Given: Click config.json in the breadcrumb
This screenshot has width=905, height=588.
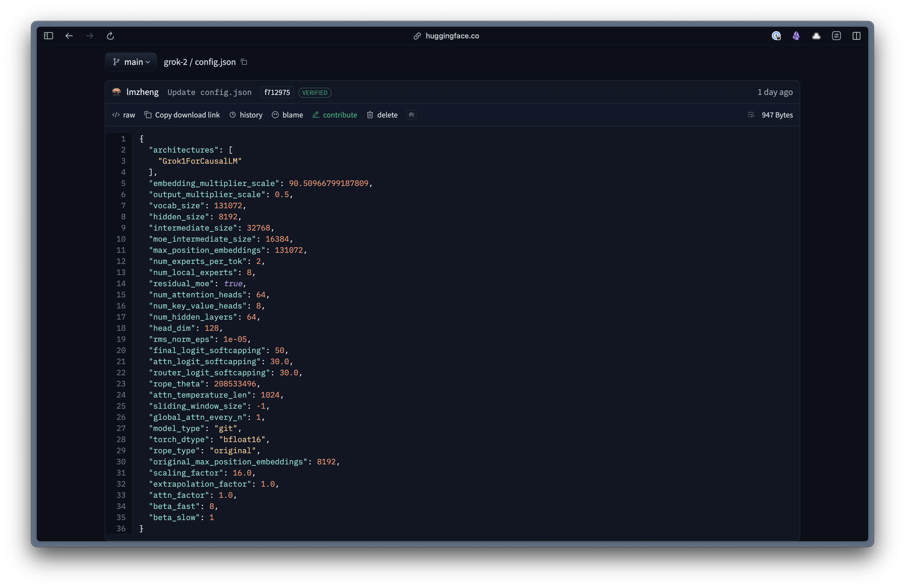Looking at the screenshot, I should coord(215,62).
